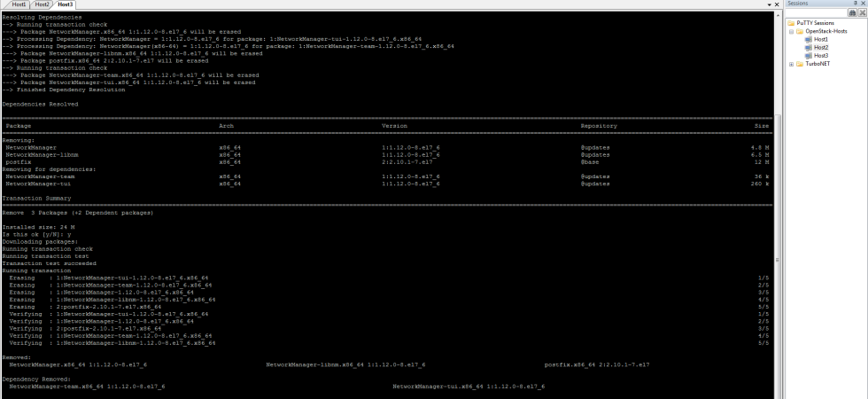Click the postfix row in the Removing table

(x=387, y=162)
